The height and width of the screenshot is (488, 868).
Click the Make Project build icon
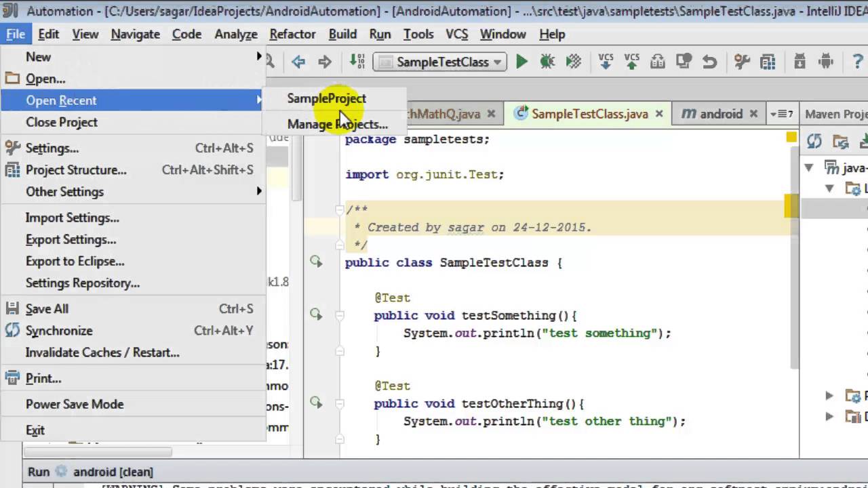[357, 62]
